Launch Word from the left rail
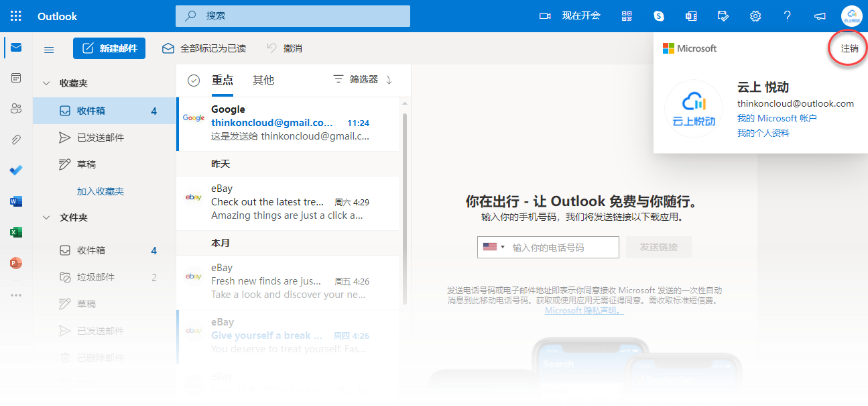Screen dimensions: 868x406 pyautogui.click(x=16, y=201)
